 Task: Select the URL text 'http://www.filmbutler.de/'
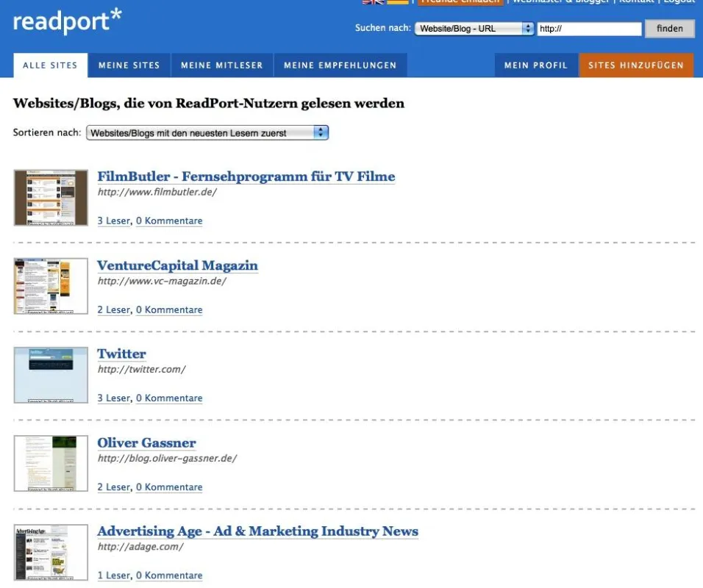(157, 193)
